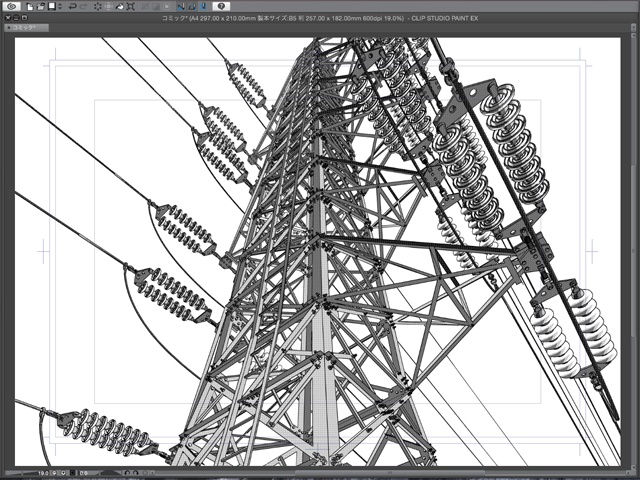The image size is (640, 480).
Task: Click the Open file icon
Action: click(41, 6)
